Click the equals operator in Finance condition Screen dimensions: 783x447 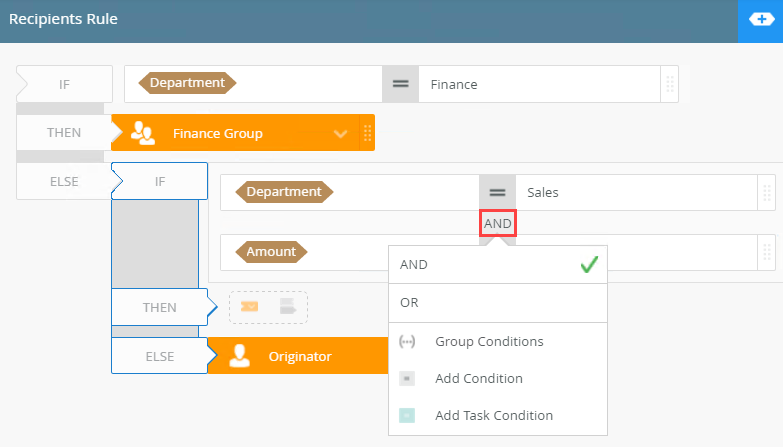point(400,84)
